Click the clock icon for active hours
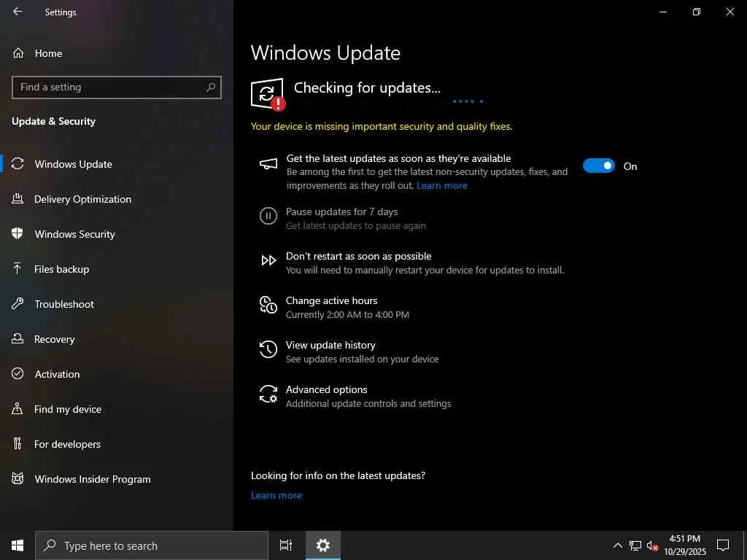The height and width of the screenshot is (560, 747). (x=268, y=305)
